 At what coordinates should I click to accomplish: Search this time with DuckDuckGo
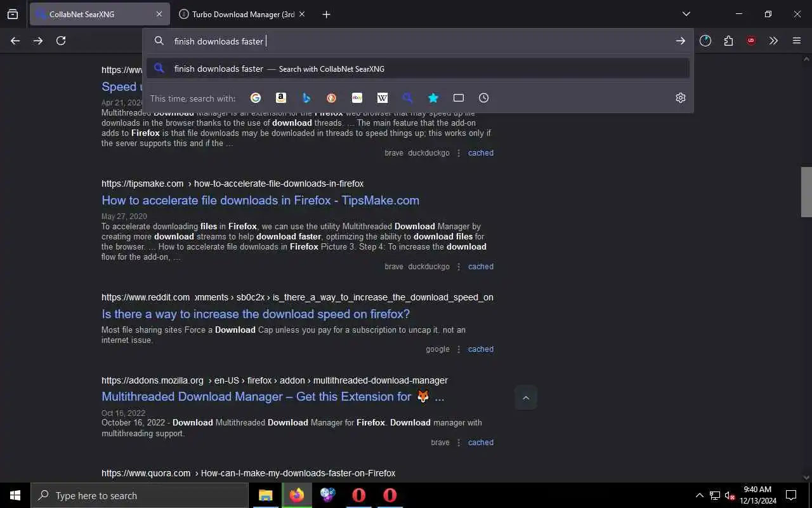pos(332,98)
